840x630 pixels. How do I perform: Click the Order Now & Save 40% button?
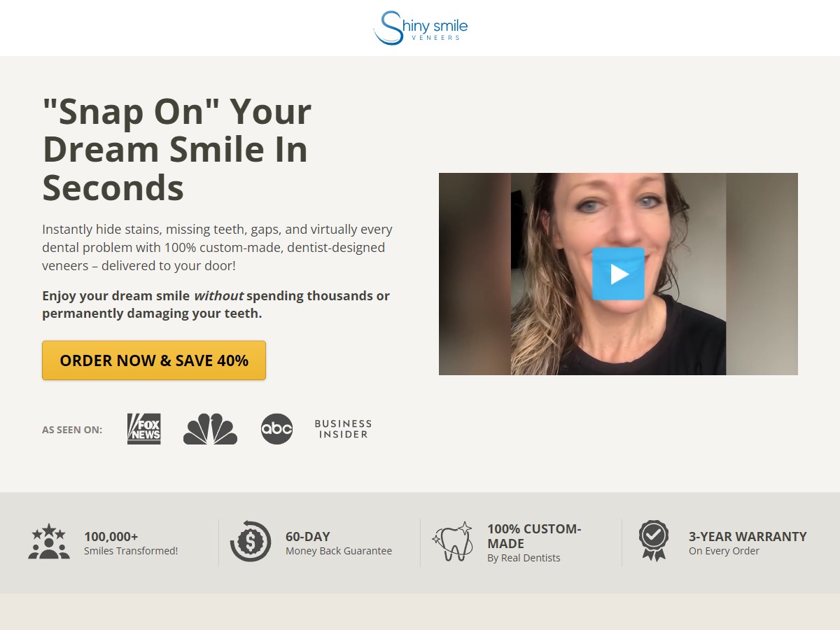click(154, 360)
